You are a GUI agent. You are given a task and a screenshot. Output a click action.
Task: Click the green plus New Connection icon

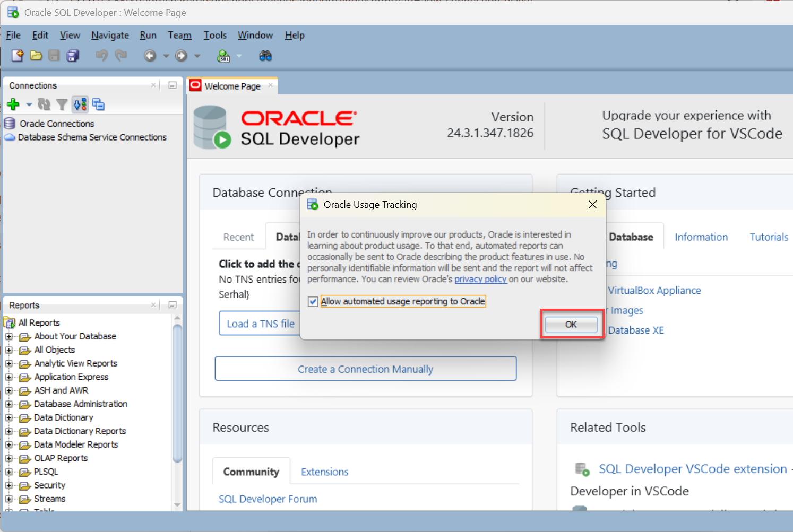[x=13, y=104]
